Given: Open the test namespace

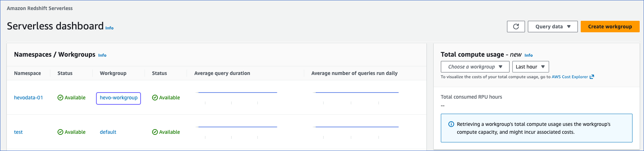Looking at the screenshot, I should click(18, 132).
